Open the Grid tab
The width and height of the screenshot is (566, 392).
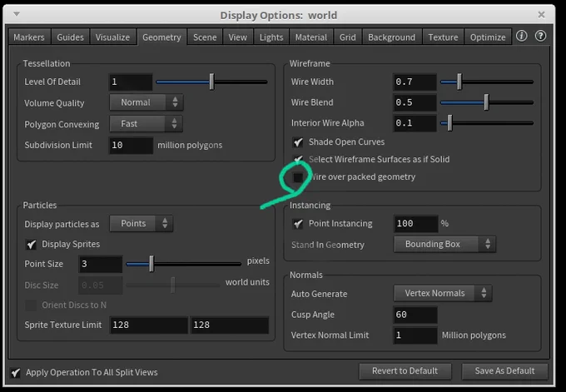(348, 37)
